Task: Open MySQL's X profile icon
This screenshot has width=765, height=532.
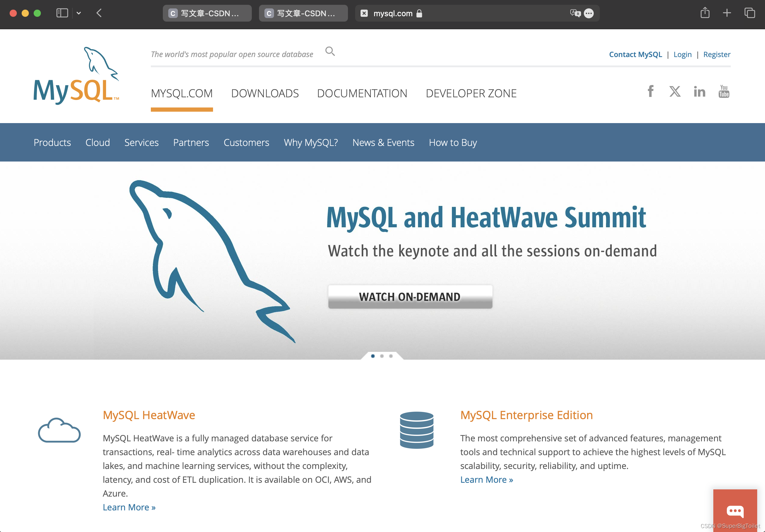Action: tap(675, 92)
